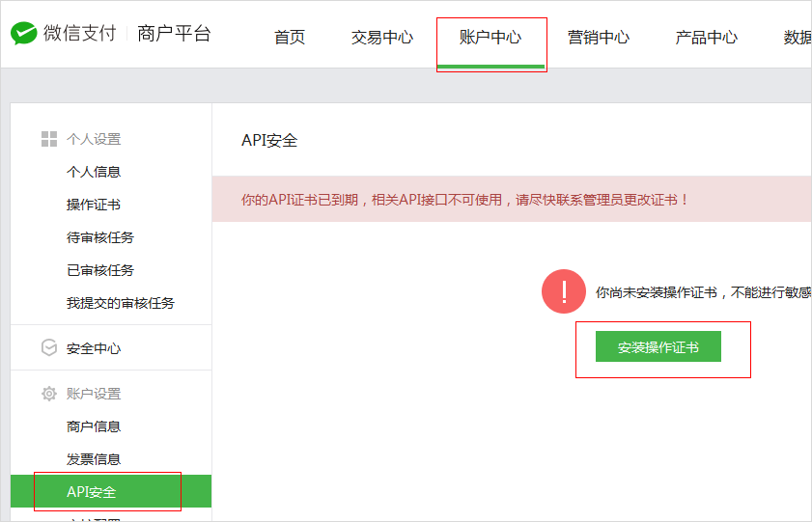This screenshot has height=522, width=812.
Task: Go to the 营销中心 tab
Action: tap(598, 38)
